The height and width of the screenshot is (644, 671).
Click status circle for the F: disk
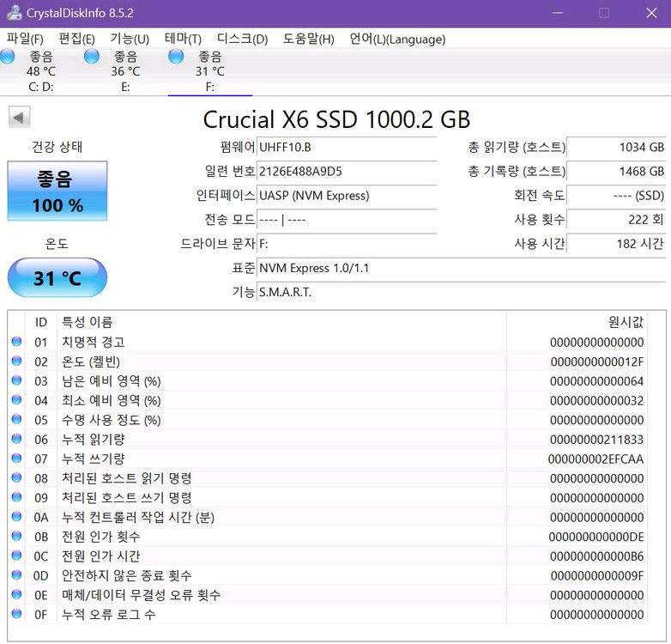pos(176,57)
